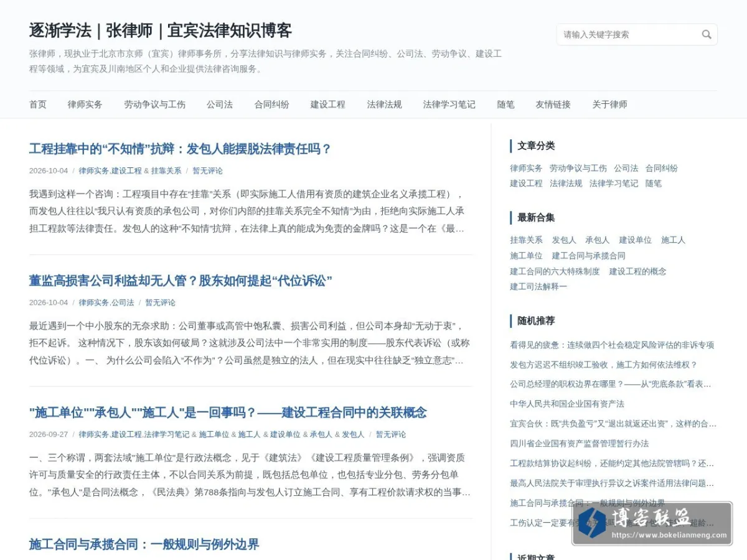Image resolution: width=747 pixels, height=560 pixels.
Task: Open recommended post 公司总经理的职权边界在哪里
Action: point(611,385)
